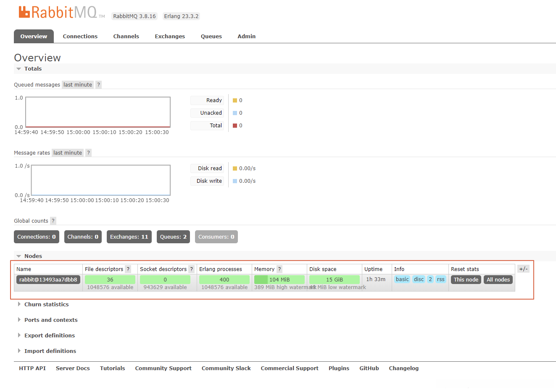Click the 'Erlang 23.3.2' version label

(181, 16)
